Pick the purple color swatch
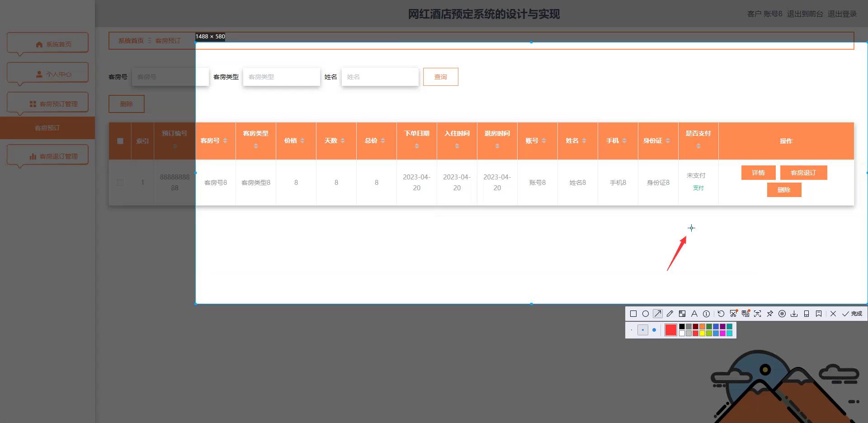Image resolution: width=868 pixels, height=423 pixels. tap(722, 326)
